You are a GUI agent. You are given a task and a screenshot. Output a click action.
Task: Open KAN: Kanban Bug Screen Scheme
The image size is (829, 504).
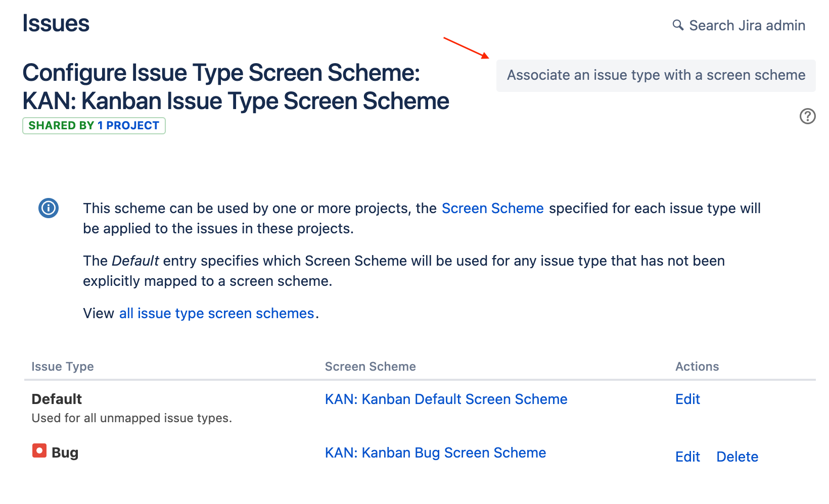pyautogui.click(x=435, y=452)
